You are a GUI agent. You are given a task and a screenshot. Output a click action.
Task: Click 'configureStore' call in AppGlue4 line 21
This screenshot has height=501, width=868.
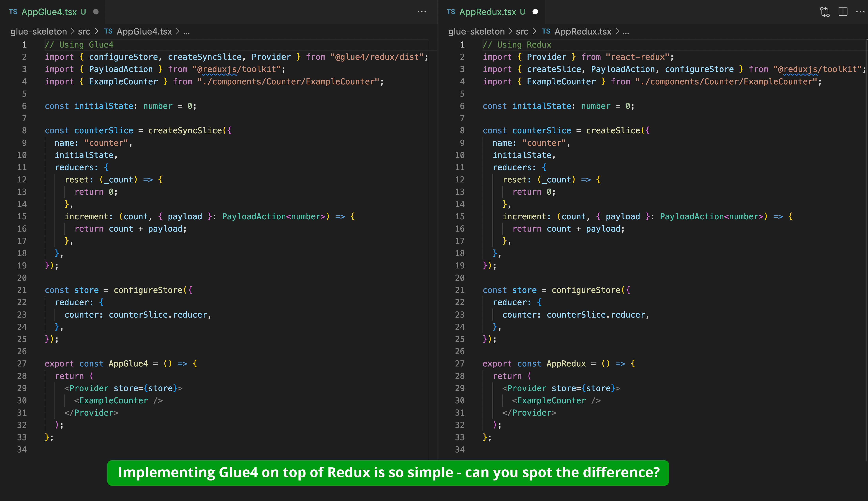pos(148,290)
